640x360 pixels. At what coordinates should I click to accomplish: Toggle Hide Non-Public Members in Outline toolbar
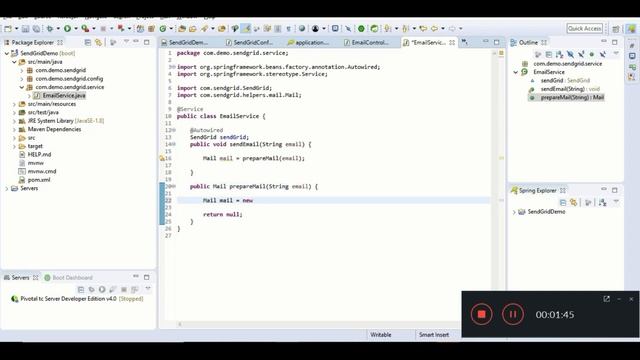[592, 54]
